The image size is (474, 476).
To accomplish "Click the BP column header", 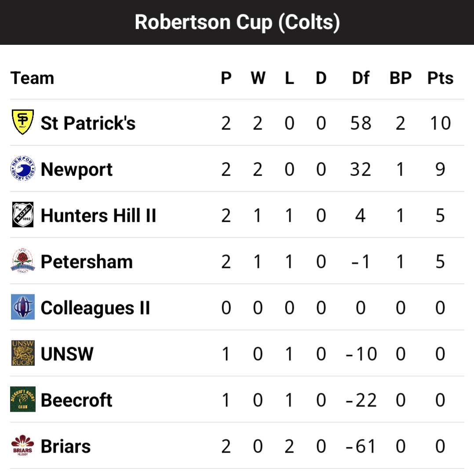I will point(401,78).
